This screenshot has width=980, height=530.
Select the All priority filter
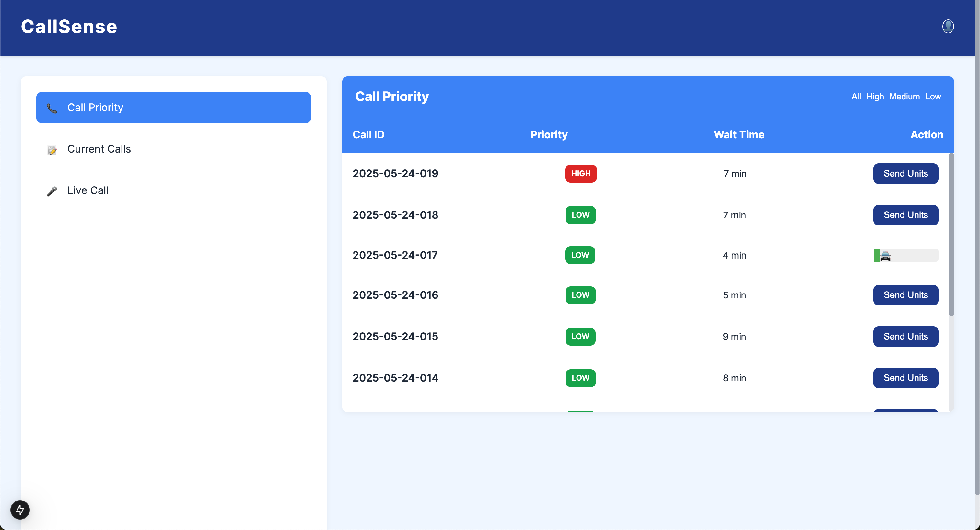coord(856,97)
